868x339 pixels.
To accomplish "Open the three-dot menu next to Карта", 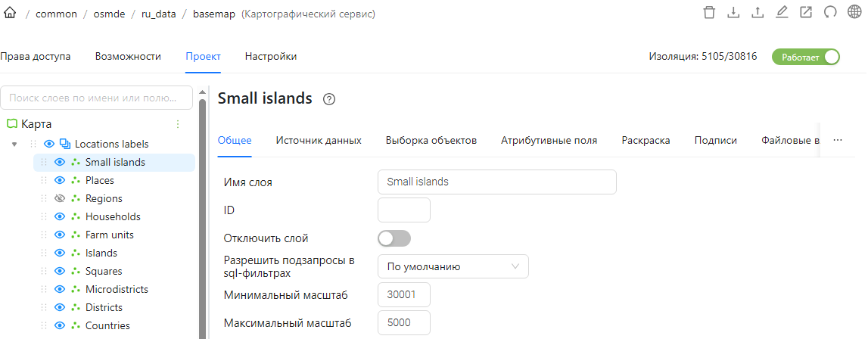I will tap(178, 124).
